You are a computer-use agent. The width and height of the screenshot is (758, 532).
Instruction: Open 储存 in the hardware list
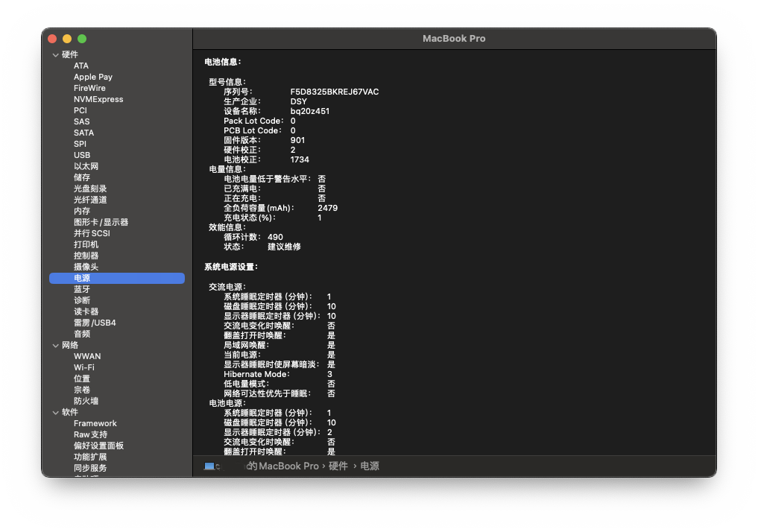[82, 177]
